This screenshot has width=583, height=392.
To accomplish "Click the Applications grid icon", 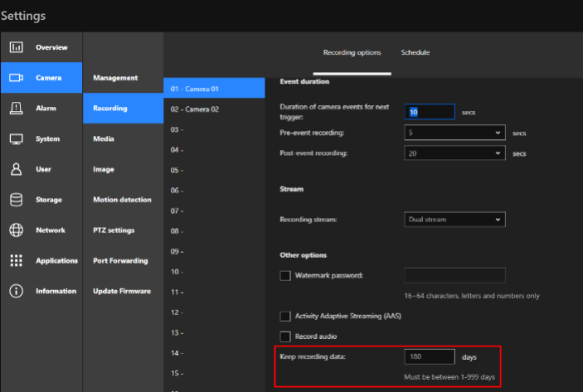I will 16,260.
